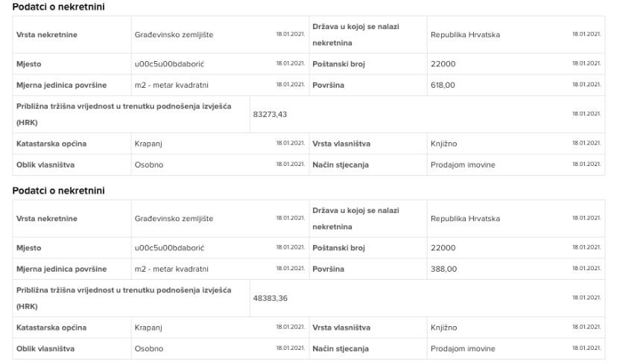Click the second 'Podatci o nekretnini' heading
The width and height of the screenshot is (617, 364).
pyautogui.click(x=59, y=191)
